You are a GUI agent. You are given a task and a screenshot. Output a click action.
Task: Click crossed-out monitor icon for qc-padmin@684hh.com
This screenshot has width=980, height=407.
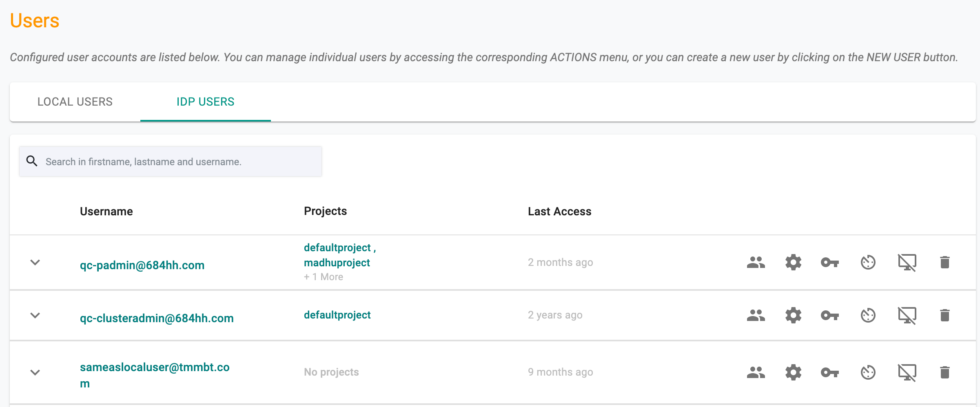click(x=907, y=262)
